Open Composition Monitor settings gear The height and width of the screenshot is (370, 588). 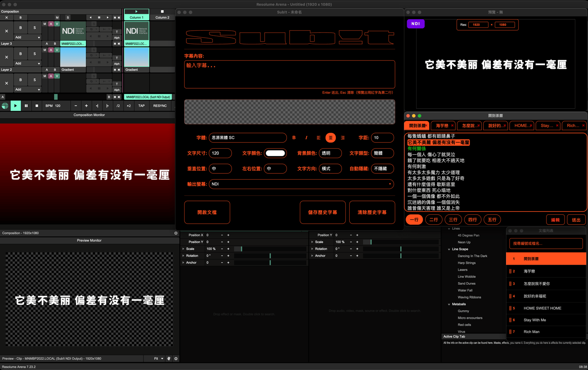click(176, 233)
